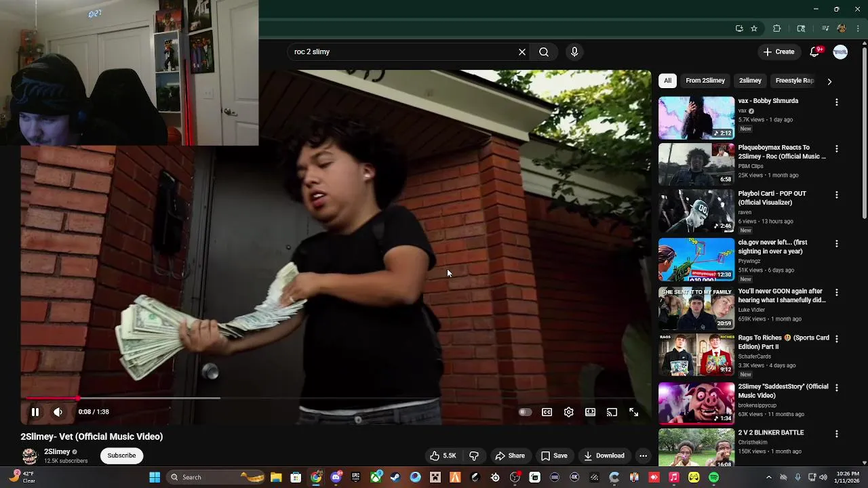Dislike the current video
The width and height of the screenshot is (868, 488).
[474, 455]
